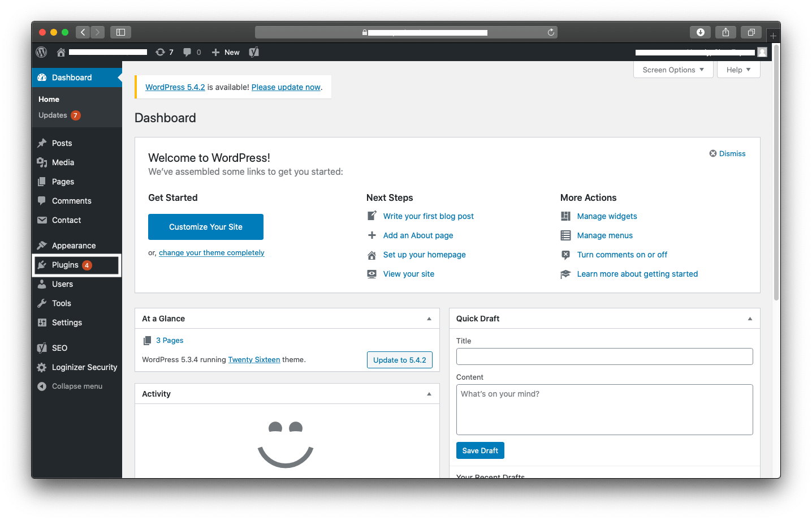Select the Dashboard menu item
This screenshot has width=812, height=520.
[x=77, y=78]
